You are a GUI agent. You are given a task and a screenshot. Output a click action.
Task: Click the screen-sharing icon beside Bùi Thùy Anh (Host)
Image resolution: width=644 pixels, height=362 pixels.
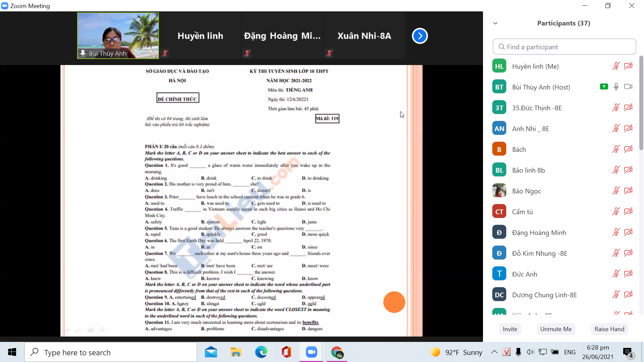tap(604, 87)
